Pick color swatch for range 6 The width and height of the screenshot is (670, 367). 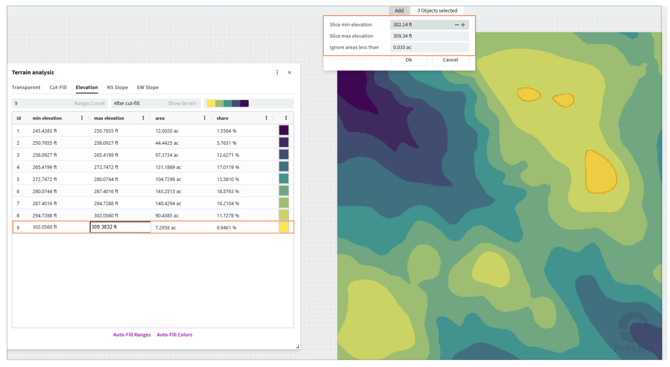click(284, 191)
